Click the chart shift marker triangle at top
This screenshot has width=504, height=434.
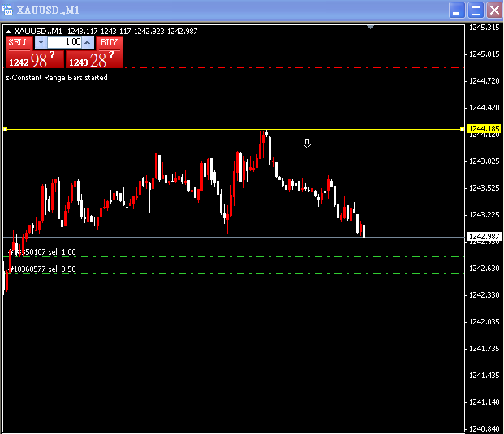point(370,28)
